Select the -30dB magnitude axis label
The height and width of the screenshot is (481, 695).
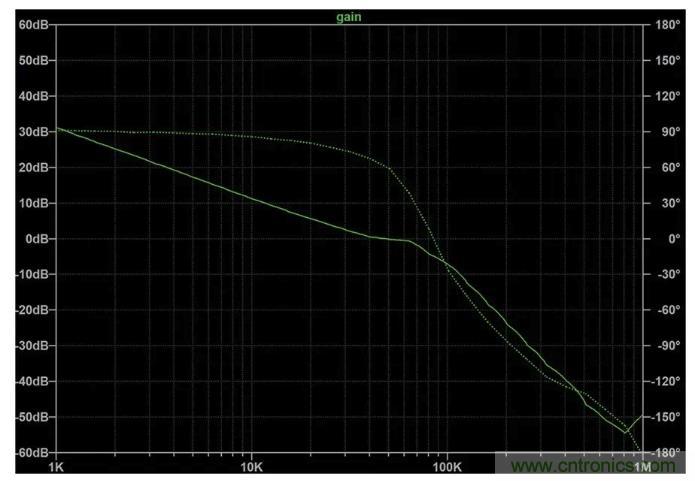[x=31, y=346]
